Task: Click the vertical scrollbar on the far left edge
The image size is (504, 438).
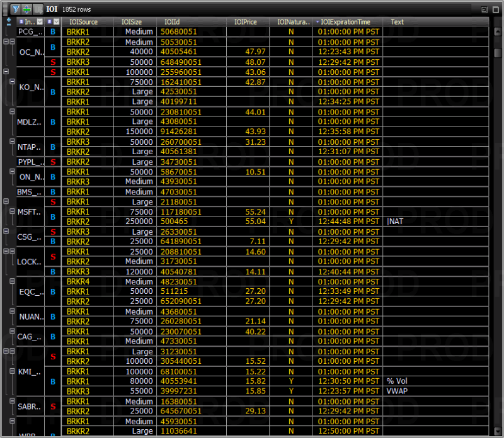Action: click(x=3, y=220)
